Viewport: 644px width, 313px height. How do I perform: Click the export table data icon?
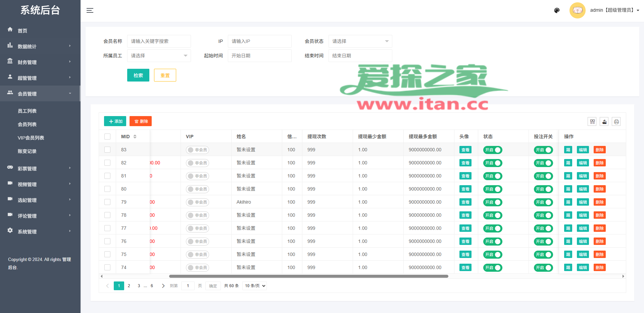point(604,121)
